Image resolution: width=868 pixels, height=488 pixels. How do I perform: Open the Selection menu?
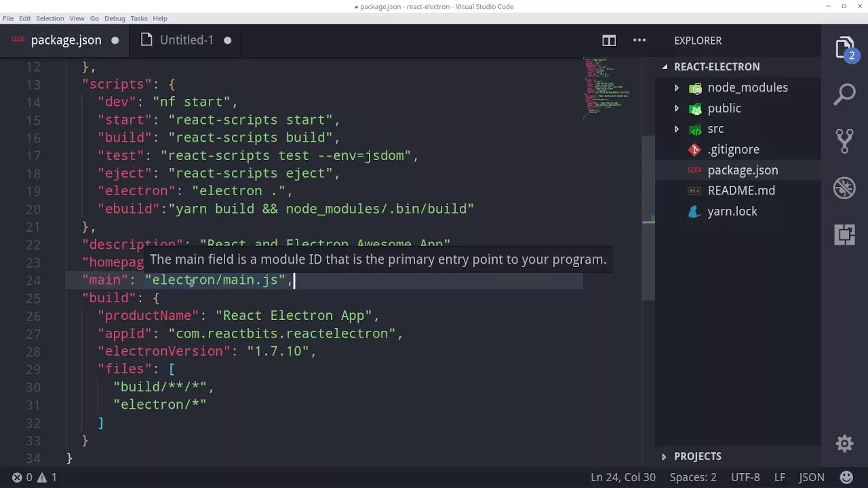pos(50,18)
